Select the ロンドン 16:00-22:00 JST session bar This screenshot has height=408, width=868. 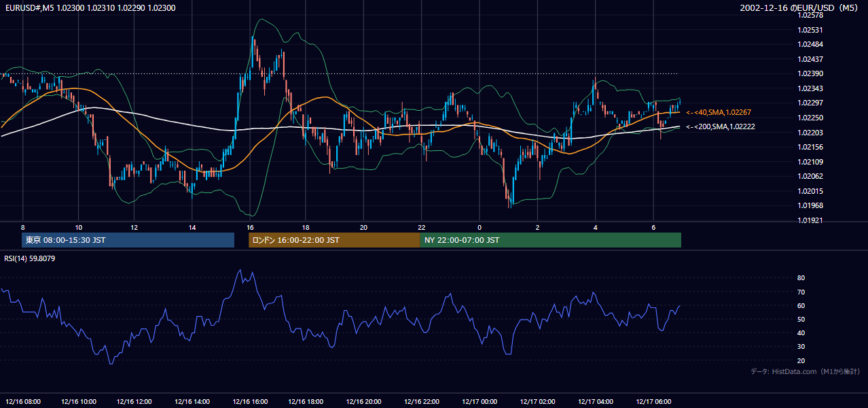(x=334, y=240)
